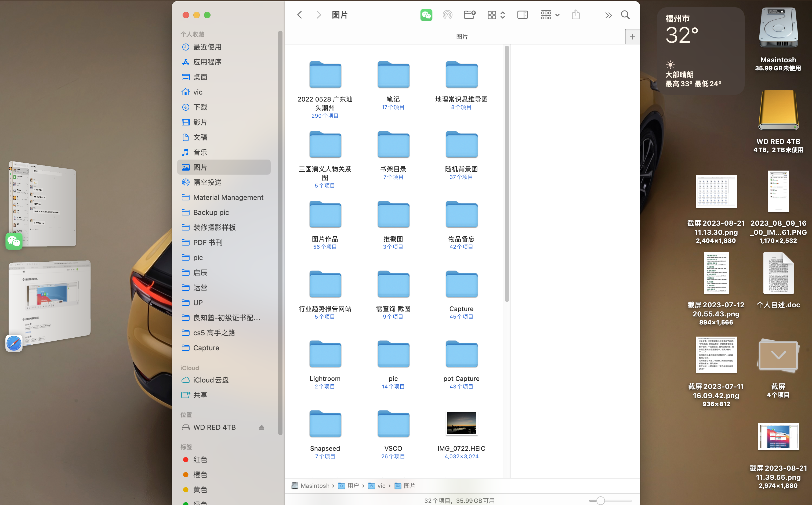Open Safari from the Stage Manager strip
Screen dimensions: 812x505
tap(14, 343)
